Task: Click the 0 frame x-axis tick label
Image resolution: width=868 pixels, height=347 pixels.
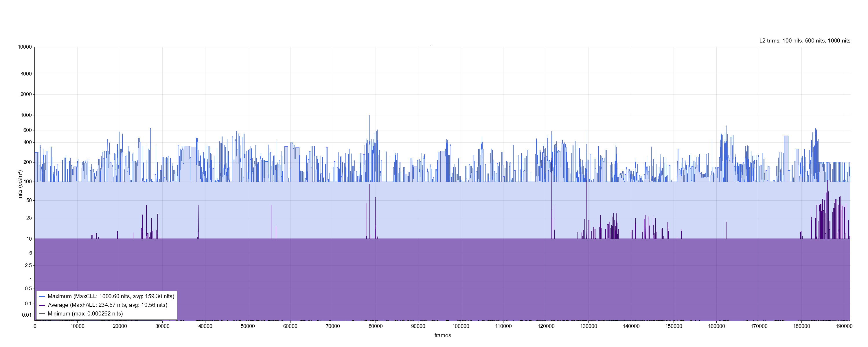Action: [35, 326]
